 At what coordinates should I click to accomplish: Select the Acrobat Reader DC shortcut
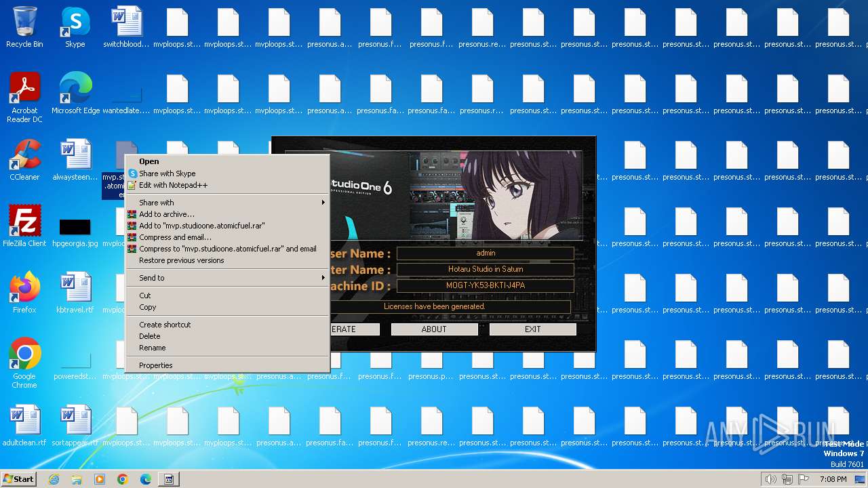(24, 98)
